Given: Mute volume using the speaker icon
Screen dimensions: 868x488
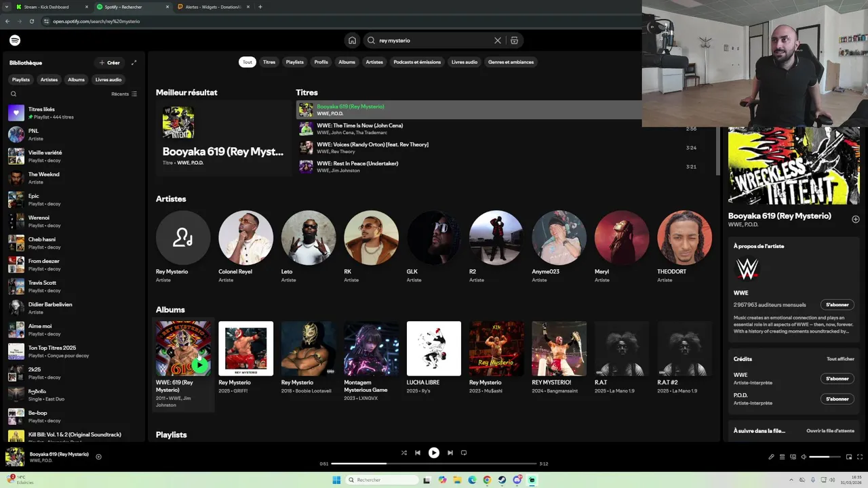Looking at the screenshot, I should pos(804,457).
